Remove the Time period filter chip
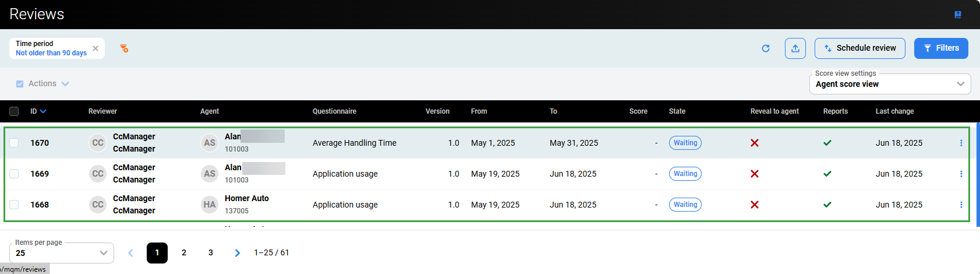Viewport: 980px width, 274px height. [x=95, y=48]
